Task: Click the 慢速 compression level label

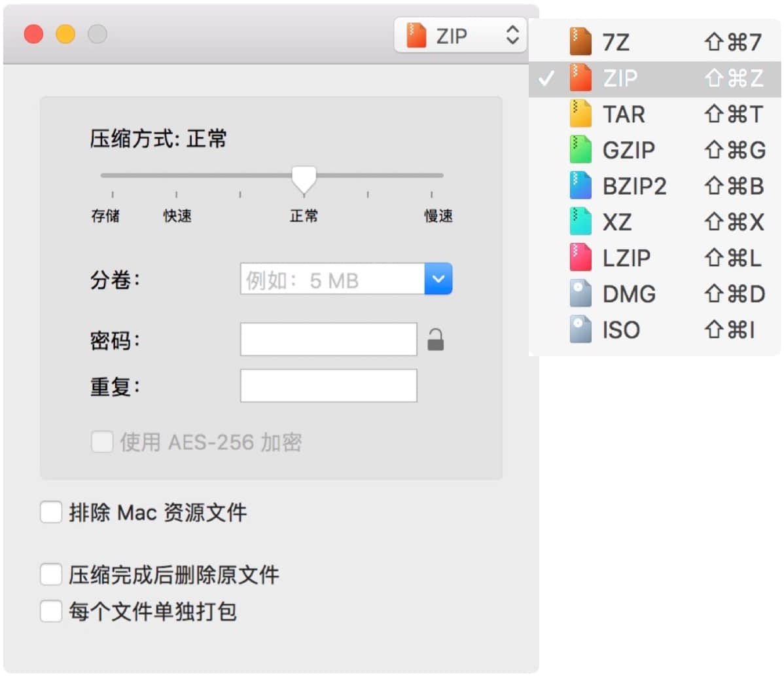Action: pyautogui.click(x=438, y=216)
